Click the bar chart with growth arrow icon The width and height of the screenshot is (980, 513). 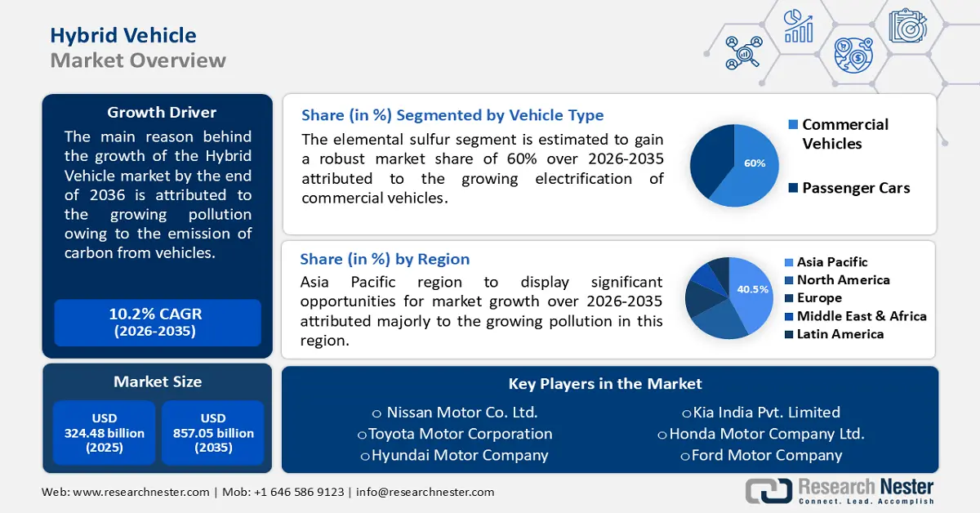pyautogui.click(x=798, y=25)
